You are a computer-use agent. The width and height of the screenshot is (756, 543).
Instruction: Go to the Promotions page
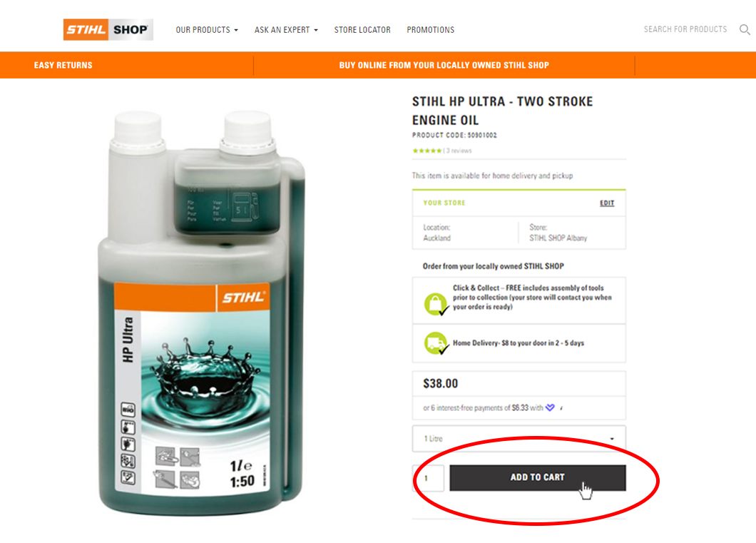[431, 30]
